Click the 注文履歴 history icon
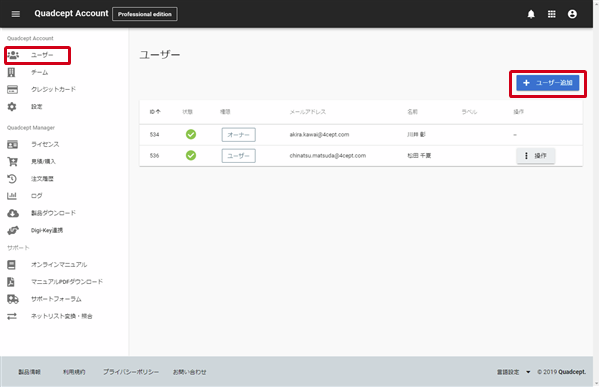Screen dimensions: 600x387 [x=12, y=179]
